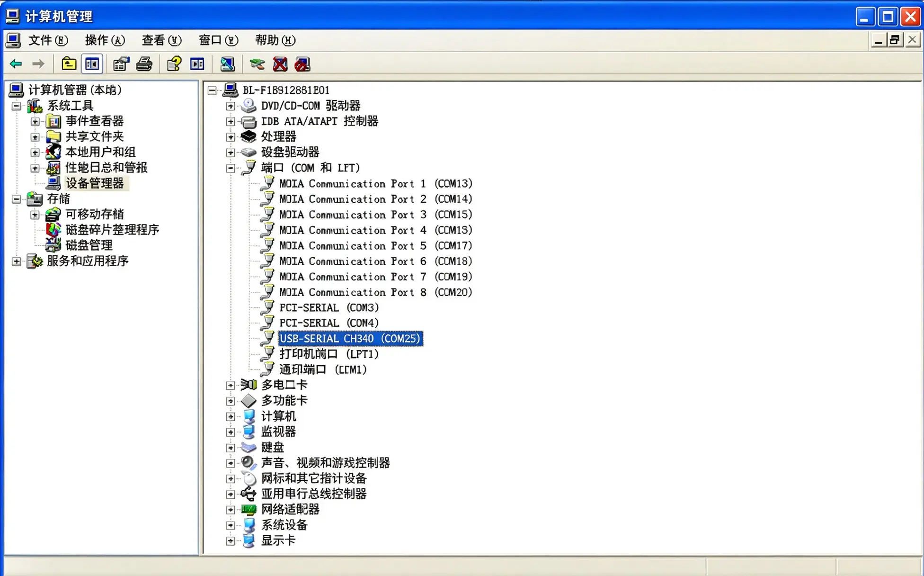The image size is (924, 576).
Task: Expand the 共享文件夹 node
Action: [x=35, y=137]
